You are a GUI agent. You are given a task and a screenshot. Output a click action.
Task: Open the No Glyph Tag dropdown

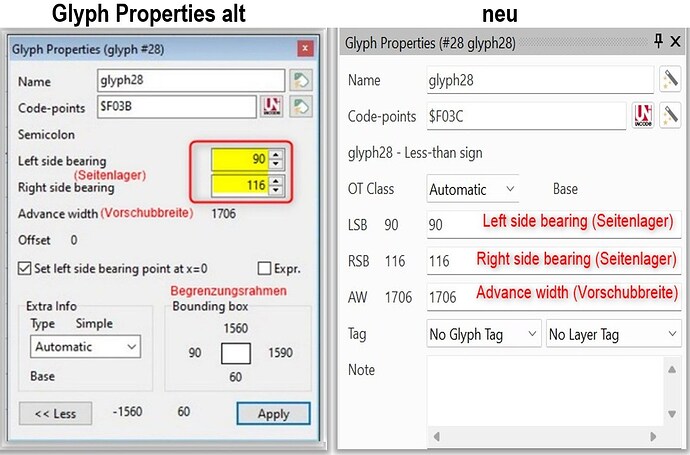[483, 334]
